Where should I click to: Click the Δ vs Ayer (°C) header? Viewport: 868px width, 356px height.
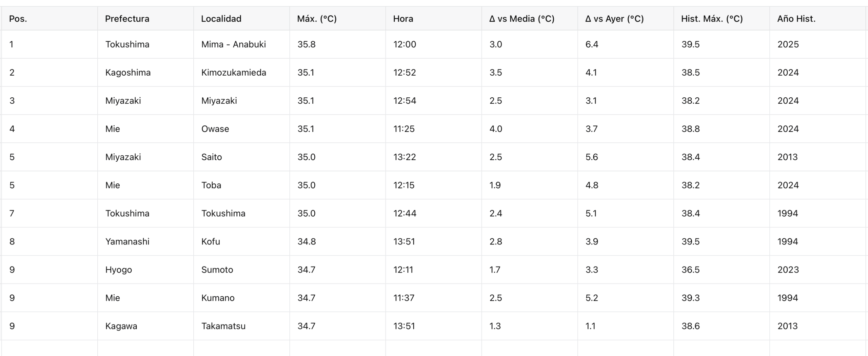pos(614,19)
